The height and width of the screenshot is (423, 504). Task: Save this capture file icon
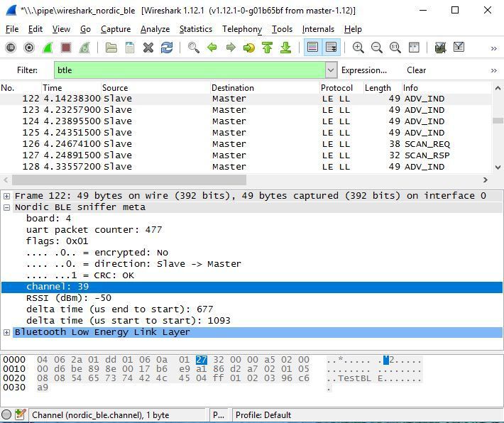coord(130,48)
